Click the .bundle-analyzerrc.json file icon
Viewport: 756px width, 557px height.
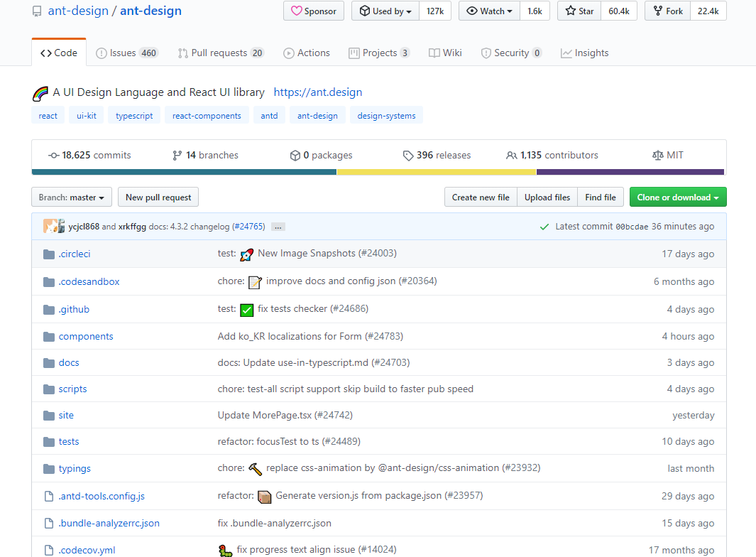[x=49, y=523]
